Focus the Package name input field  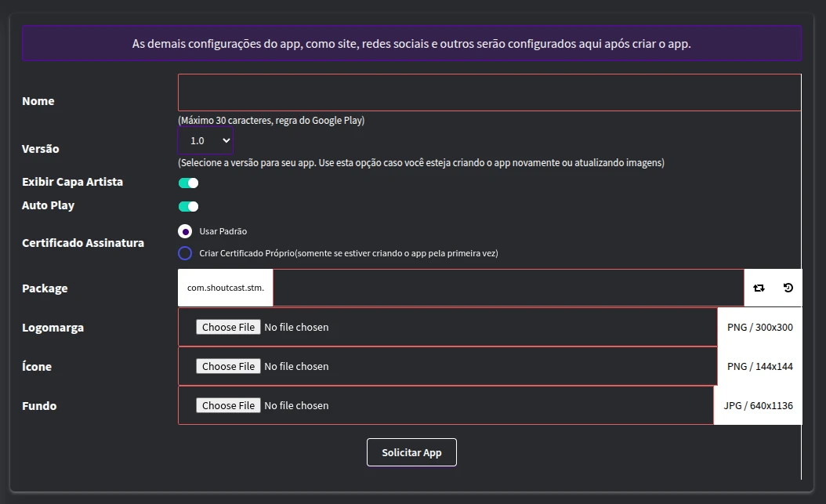pyautogui.click(x=508, y=288)
